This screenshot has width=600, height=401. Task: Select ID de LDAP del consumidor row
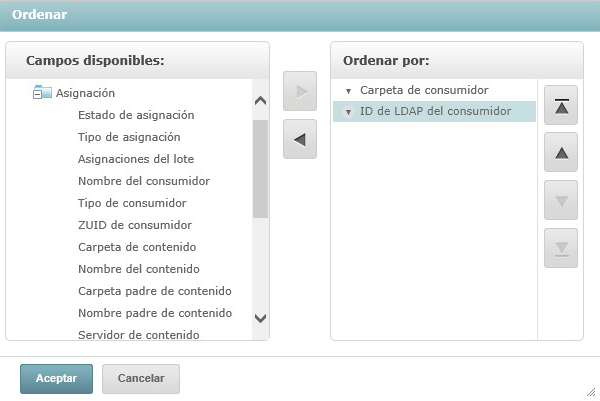coord(434,111)
